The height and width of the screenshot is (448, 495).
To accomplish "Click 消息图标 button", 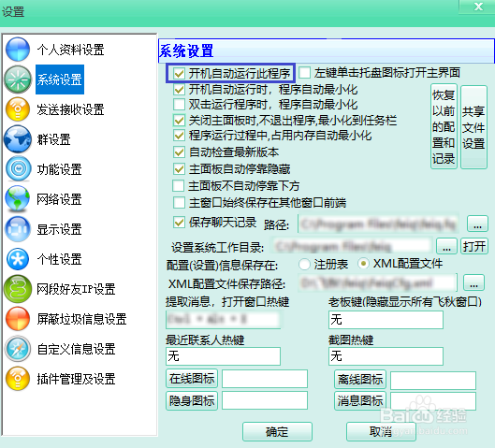I will point(360,400).
